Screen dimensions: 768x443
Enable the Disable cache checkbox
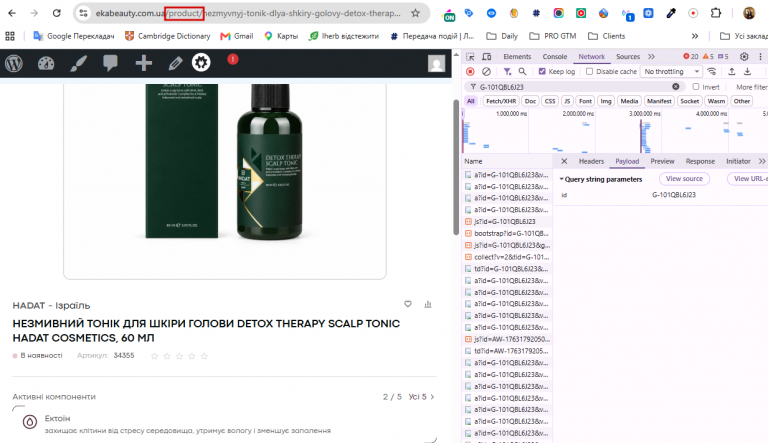(589, 72)
